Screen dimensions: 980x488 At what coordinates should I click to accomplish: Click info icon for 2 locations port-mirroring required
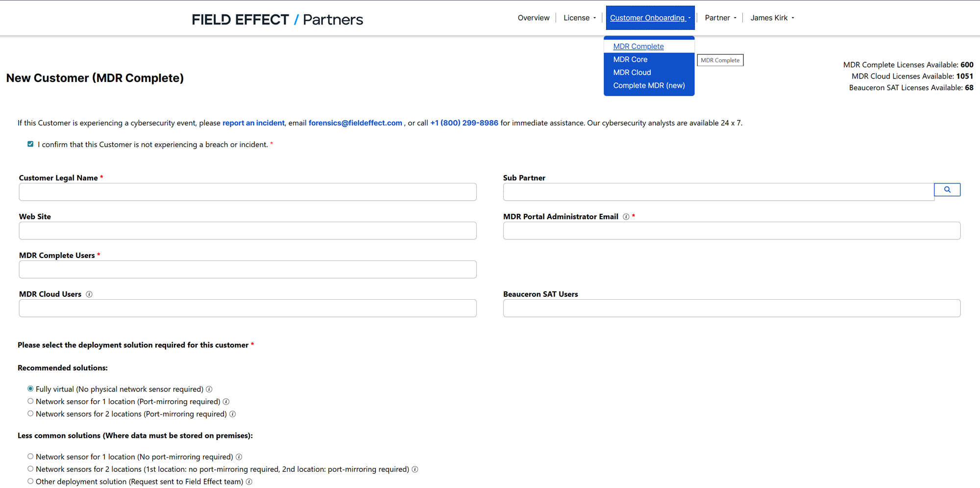(233, 414)
